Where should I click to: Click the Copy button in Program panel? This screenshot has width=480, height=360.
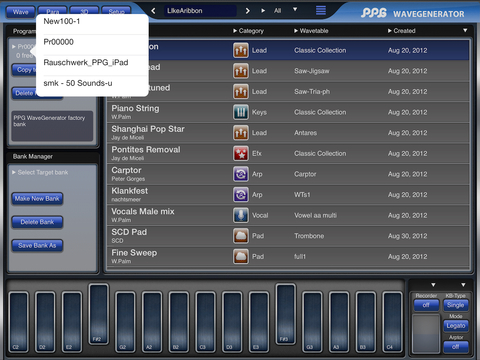click(x=24, y=70)
